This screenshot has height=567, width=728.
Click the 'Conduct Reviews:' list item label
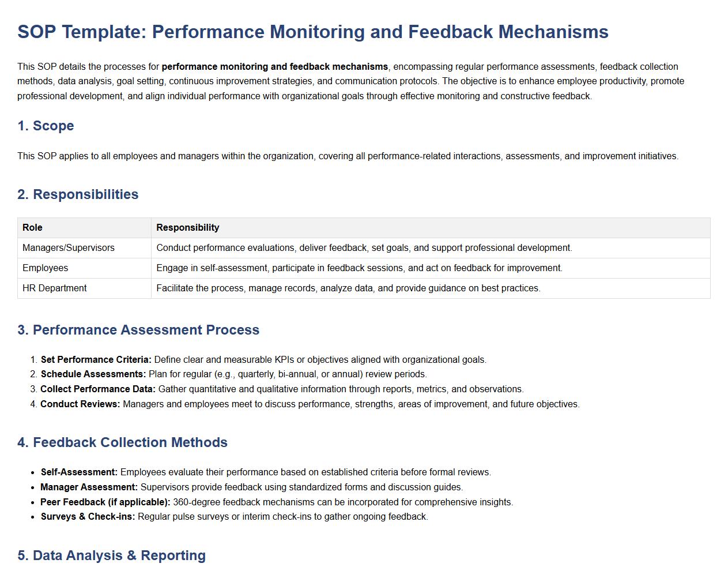(80, 404)
